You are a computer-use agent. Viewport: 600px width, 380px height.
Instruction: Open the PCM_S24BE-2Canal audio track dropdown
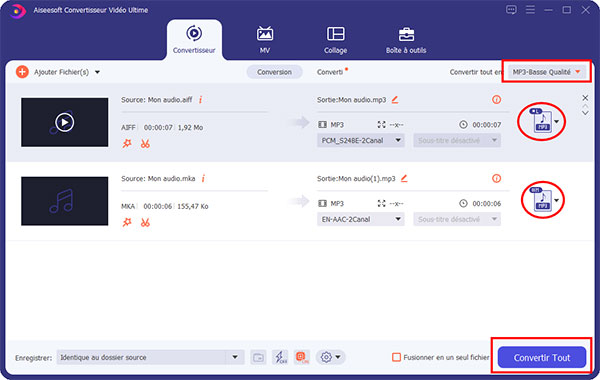click(360, 140)
